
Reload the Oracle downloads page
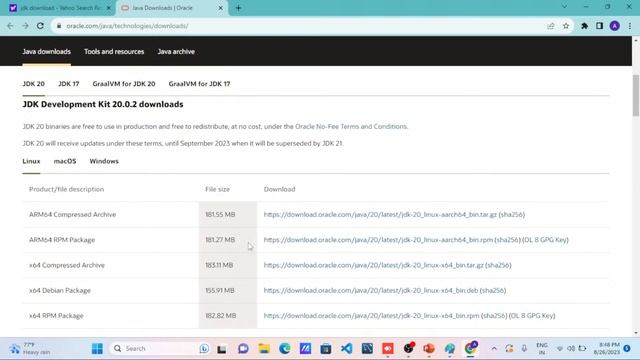click(x=40, y=26)
